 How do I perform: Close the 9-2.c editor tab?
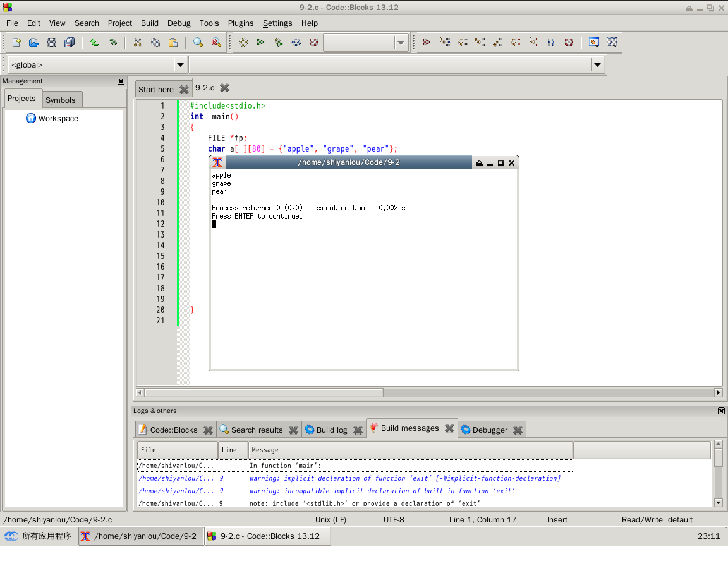click(225, 88)
